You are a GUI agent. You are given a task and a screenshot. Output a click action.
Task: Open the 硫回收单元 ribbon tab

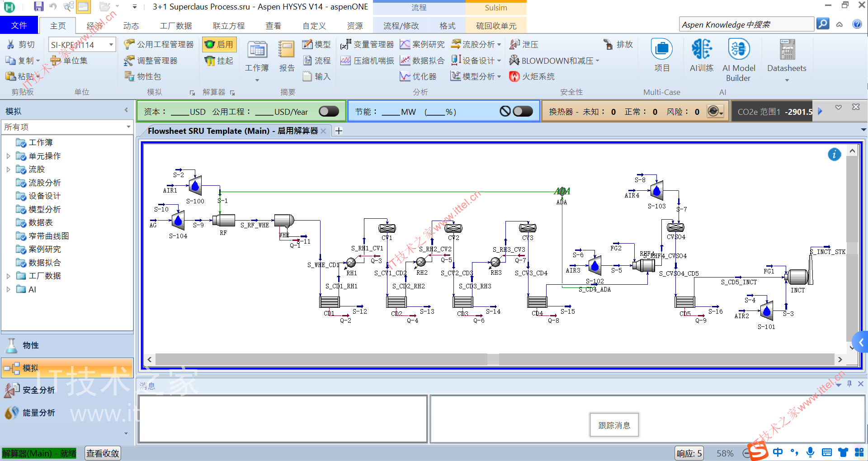pos(496,26)
